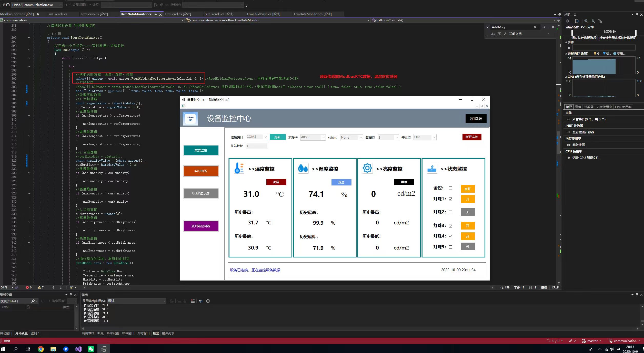Toggle the 全控 checkbox
This screenshot has width=644, height=353.
point(450,188)
